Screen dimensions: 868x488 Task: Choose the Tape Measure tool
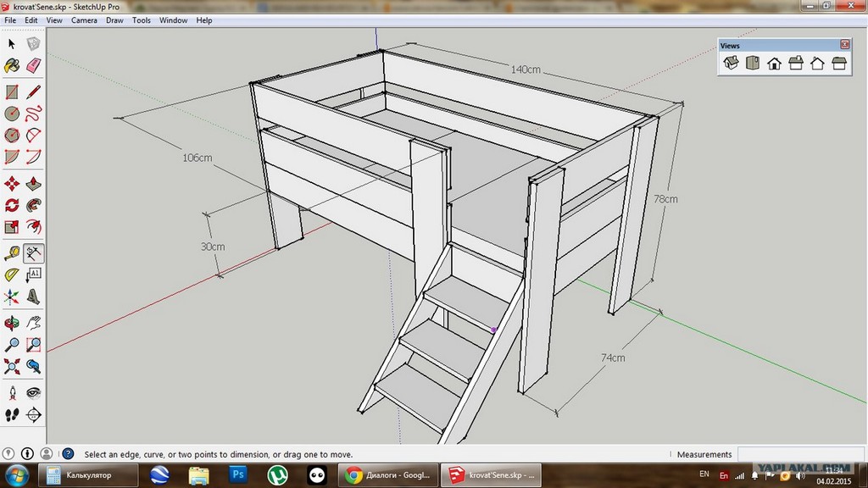click(12, 252)
